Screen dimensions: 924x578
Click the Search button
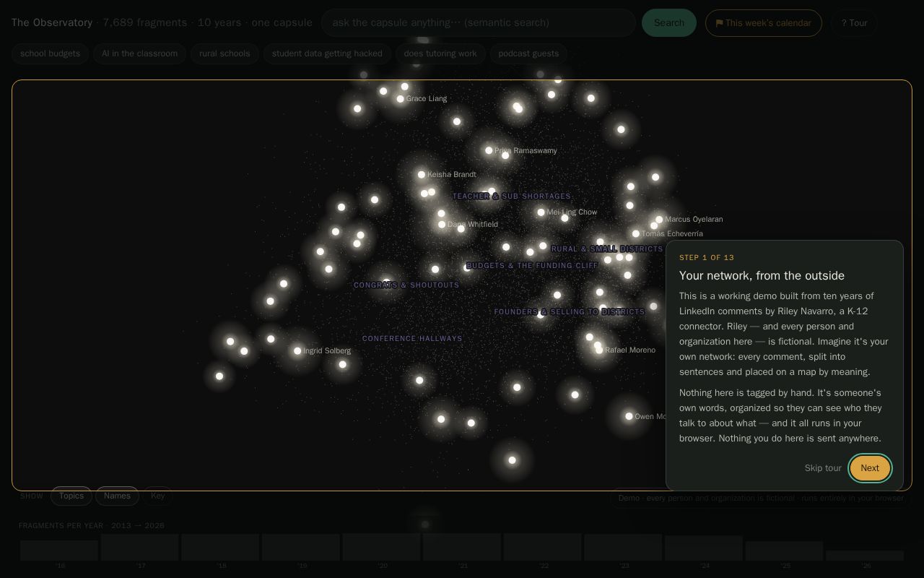click(x=669, y=23)
